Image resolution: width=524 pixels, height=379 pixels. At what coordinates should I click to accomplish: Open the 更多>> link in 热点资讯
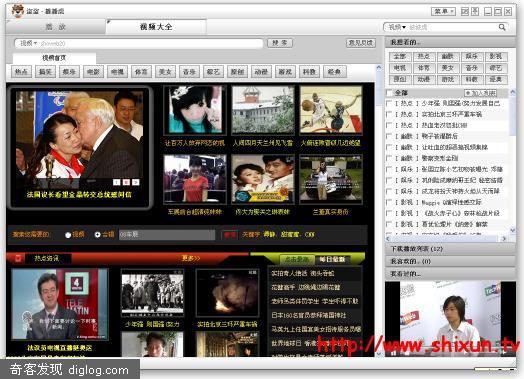pyautogui.click(x=190, y=258)
